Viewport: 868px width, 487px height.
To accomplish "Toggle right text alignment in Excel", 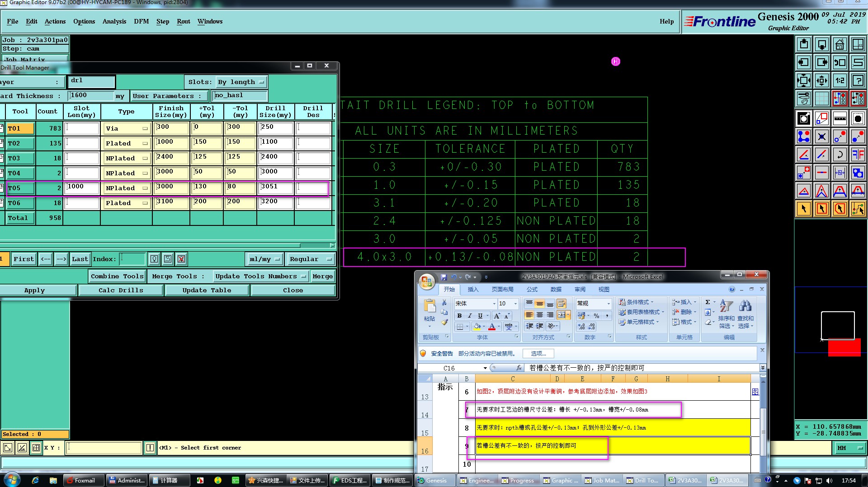I will (550, 315).
